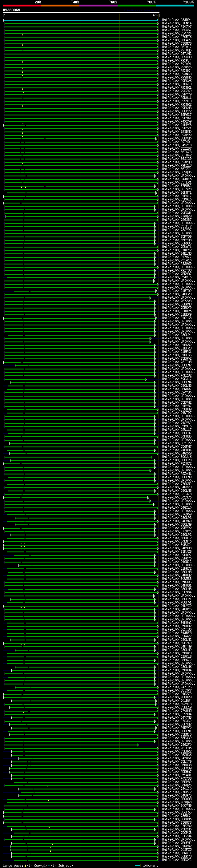
Task: Select the UniRef100_Q5DVH2 entry
Action: pos(176,403)
